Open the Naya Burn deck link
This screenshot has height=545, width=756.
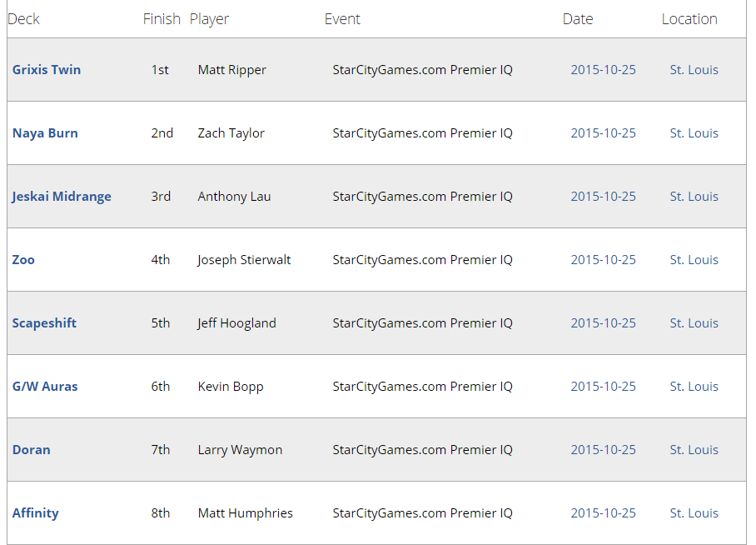(45, 132)
